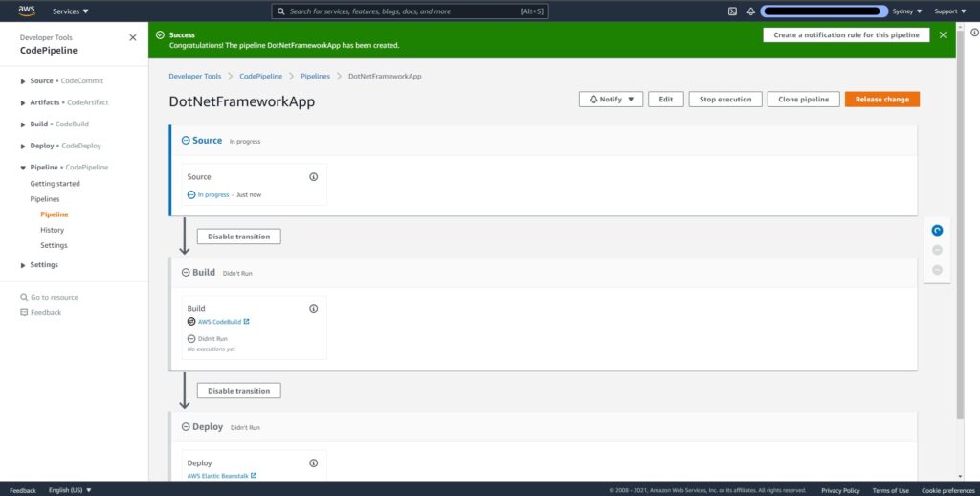Open the Developer Tools breadcrumb link
This screenshot has width=980, height=496.
[x=195, y=77]
